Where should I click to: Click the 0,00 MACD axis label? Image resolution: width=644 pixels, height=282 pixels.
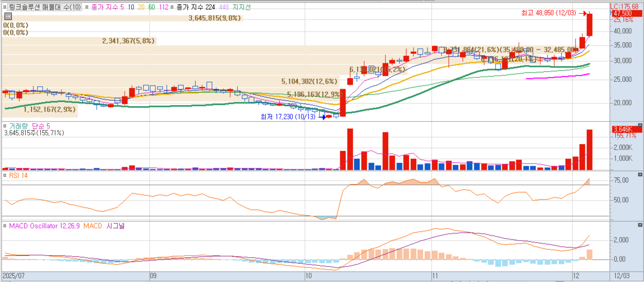click(619, 259)
